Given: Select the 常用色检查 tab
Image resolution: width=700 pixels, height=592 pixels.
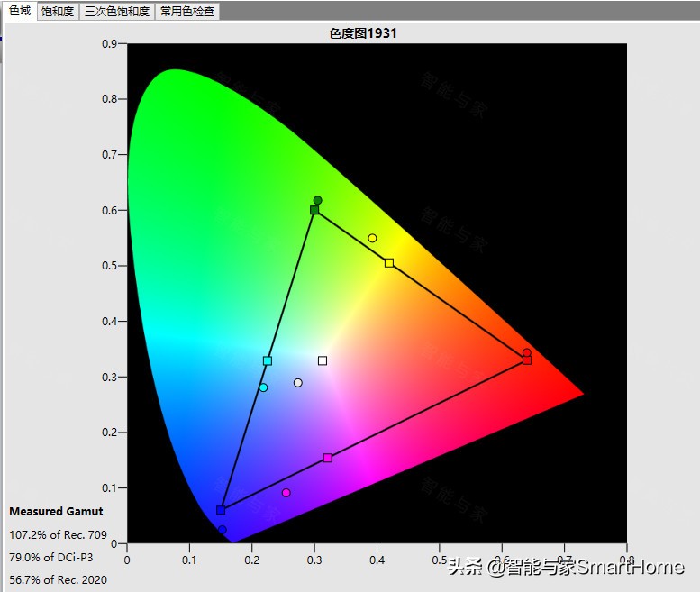Looking at the screenshot, I should [x=187, y=12].
